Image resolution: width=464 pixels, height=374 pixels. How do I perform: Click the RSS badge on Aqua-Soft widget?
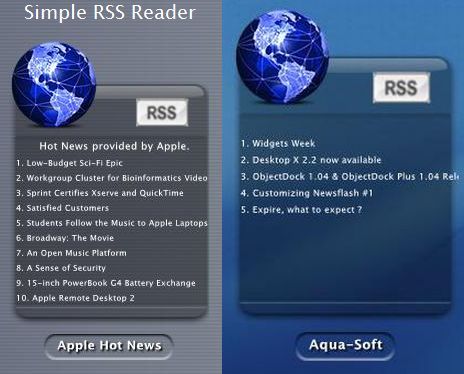(x=401, y=88)
